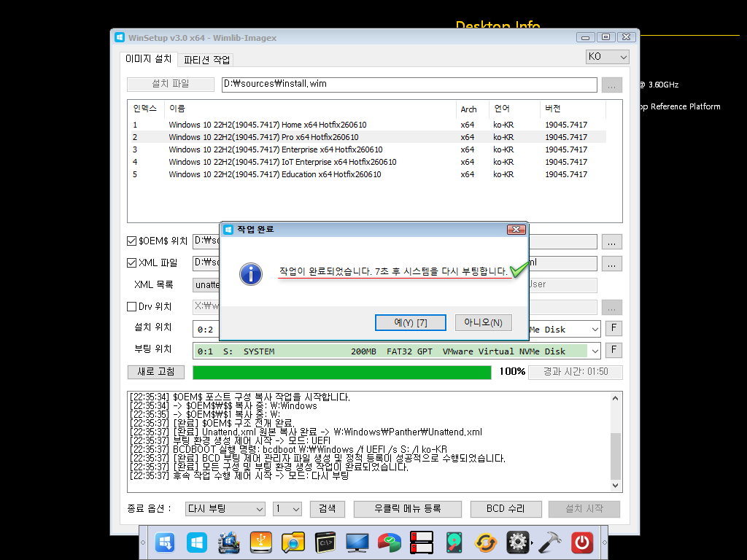This screenshot has height=560, width=747.
Task: Browse for install file with ... button
Action: click(612, 85)
